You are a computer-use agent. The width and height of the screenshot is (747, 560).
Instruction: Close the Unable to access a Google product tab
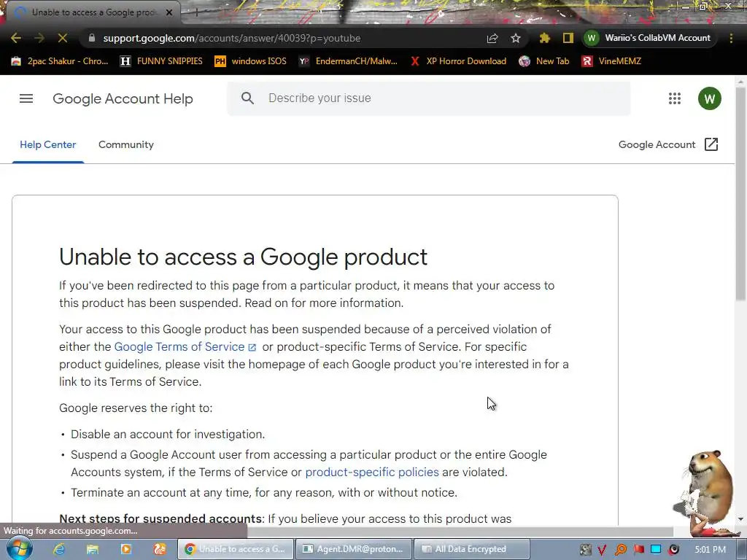(169, 13)
